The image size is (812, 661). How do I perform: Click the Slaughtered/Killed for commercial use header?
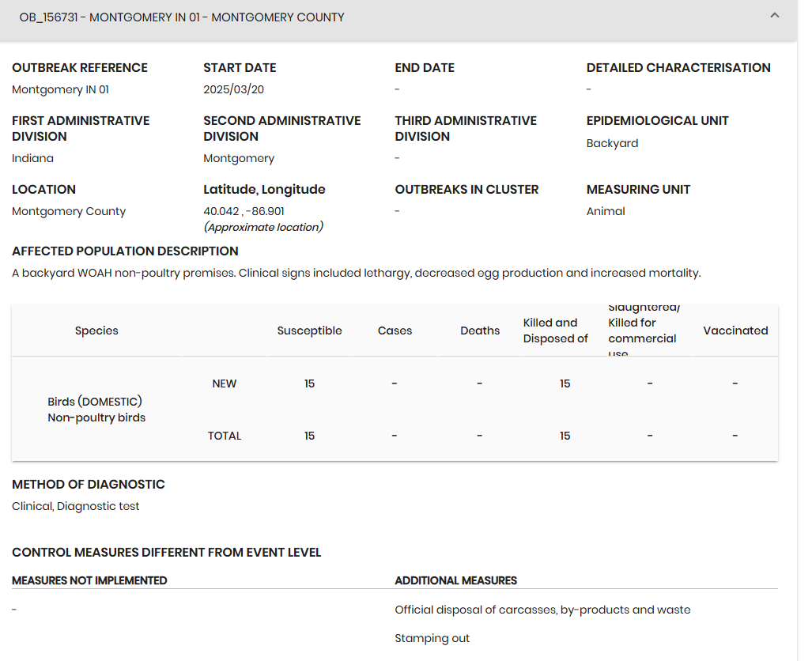pyautogui.click(x=643, y=330)
